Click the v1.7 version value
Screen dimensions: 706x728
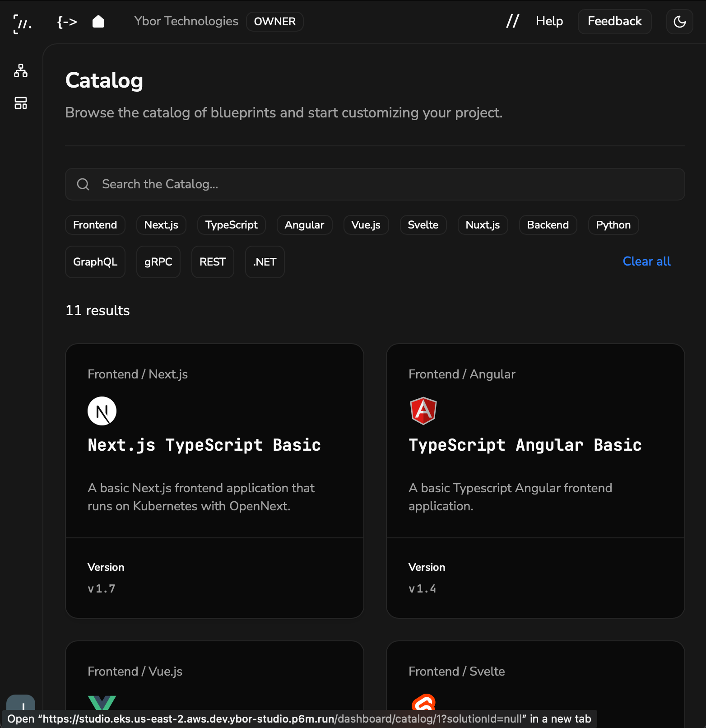[102, 589]
